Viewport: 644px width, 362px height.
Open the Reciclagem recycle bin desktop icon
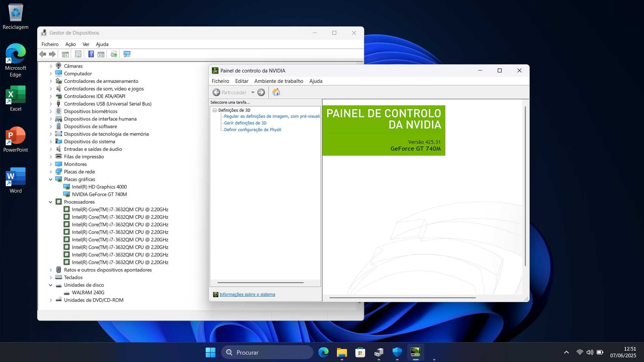point(15,16)
